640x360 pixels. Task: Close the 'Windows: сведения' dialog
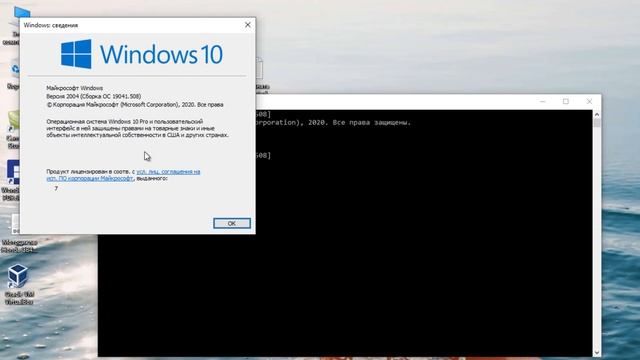[x=247, y=25]
